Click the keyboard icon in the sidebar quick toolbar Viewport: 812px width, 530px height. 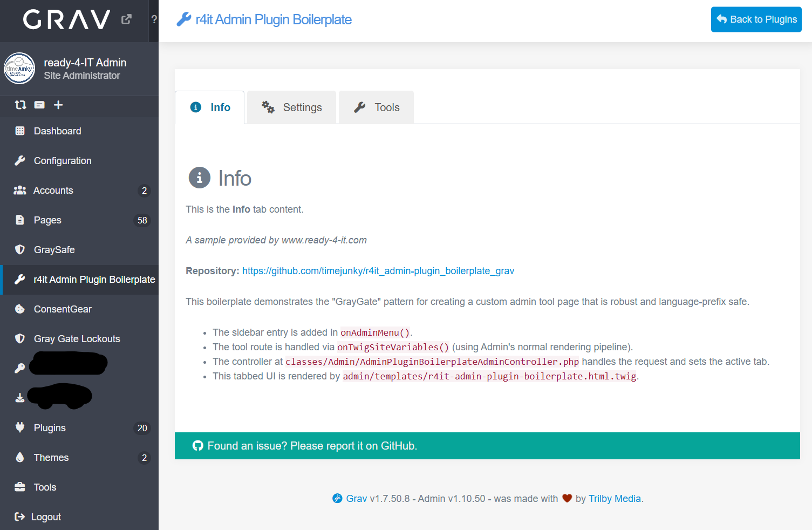click(39, 105)
